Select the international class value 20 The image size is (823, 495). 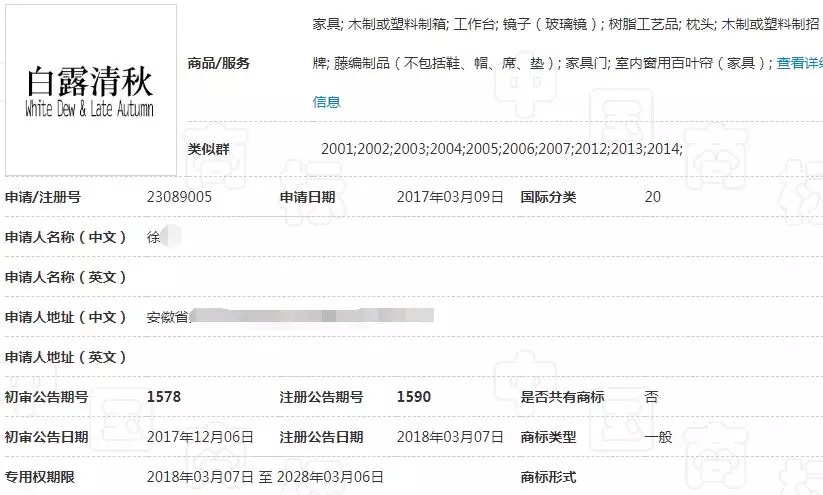click(x=652, y=197)
